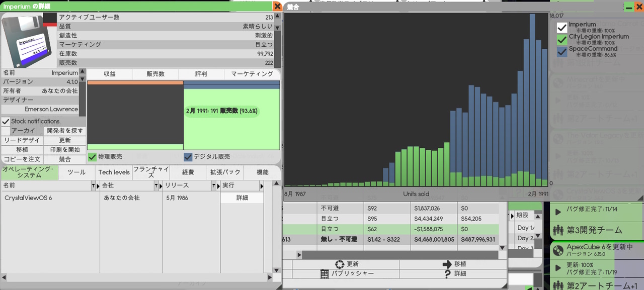Click the 開発者を探す button
This screenshot has height=290, width=644.
[x=65, y=131]
